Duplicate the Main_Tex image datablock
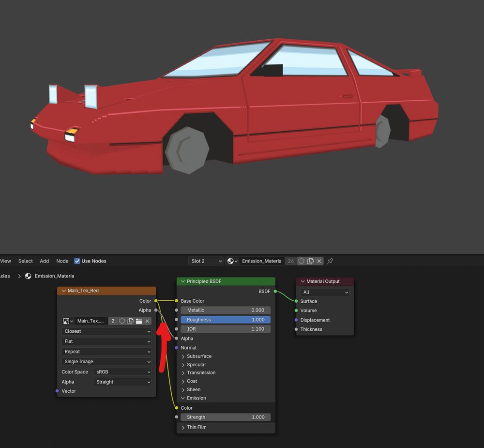Viewport: 484px width, 448px height. (x=130, y=321)
